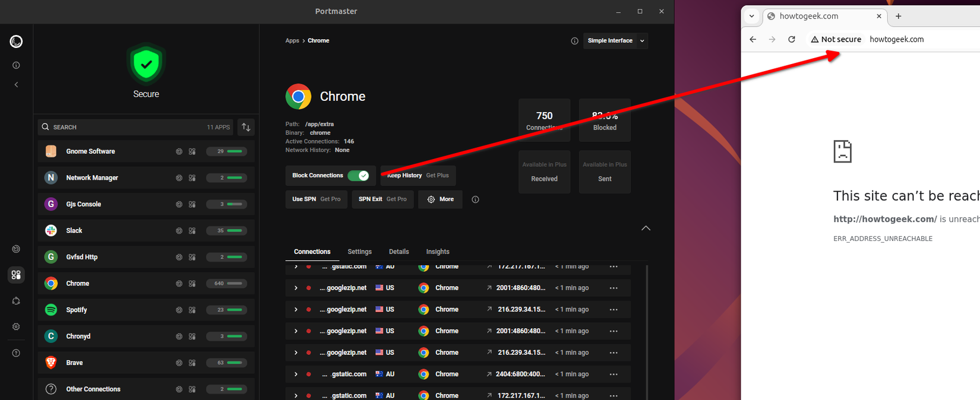Click the Portmaster logo icon in sidebar
The height and width of the screenshot is (400, 980).
[x=16, y=42]
